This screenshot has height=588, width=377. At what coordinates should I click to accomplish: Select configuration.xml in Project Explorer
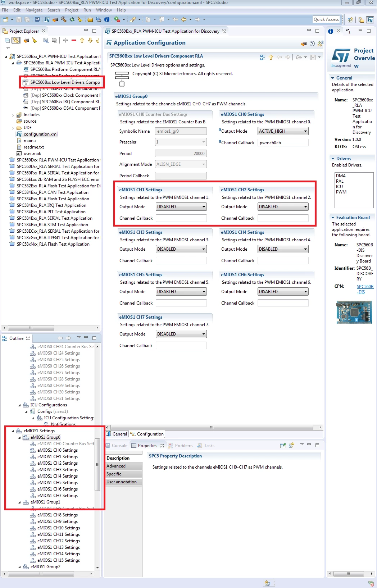(x=40, y=134)
